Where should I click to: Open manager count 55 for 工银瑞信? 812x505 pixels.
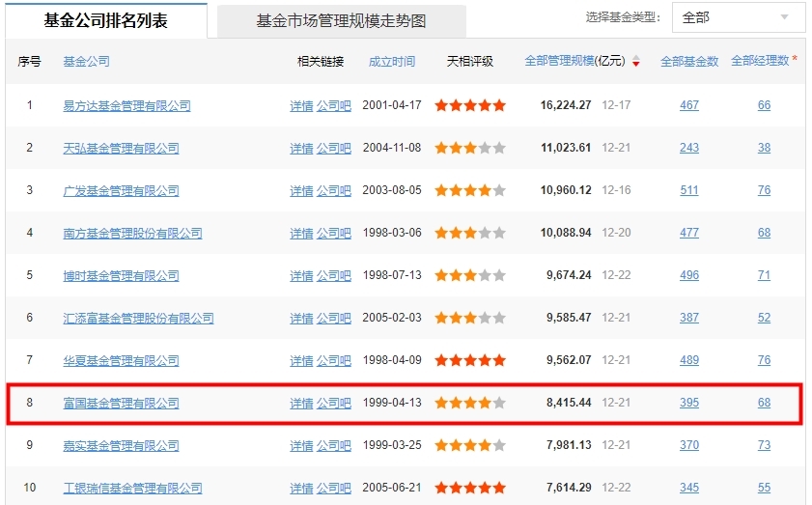765,488
